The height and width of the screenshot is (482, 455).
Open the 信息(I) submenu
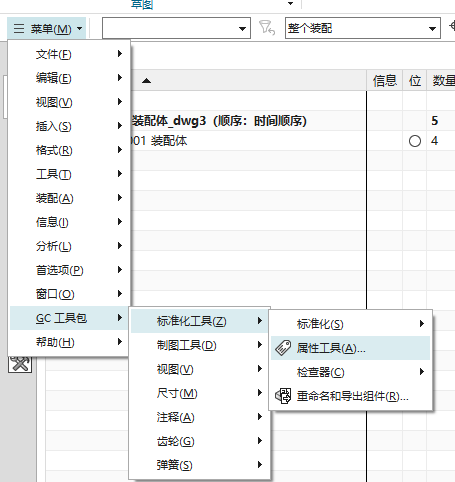[x=69, y=222]
